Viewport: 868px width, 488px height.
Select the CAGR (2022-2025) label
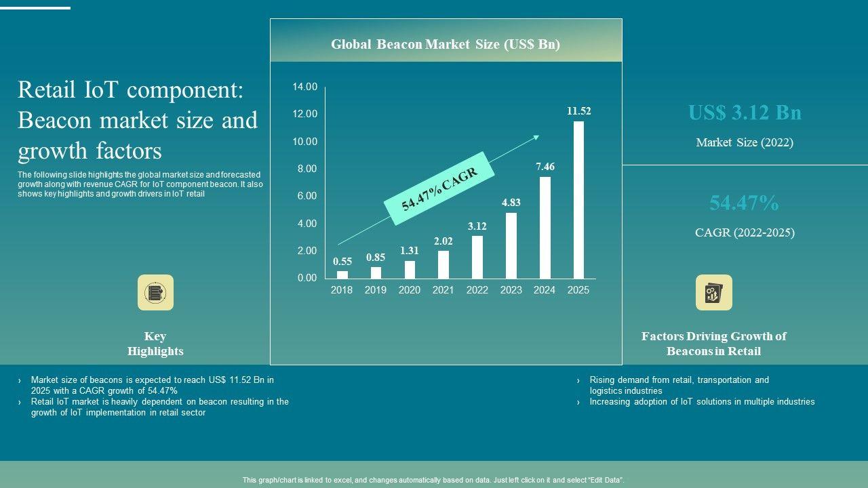745,232
